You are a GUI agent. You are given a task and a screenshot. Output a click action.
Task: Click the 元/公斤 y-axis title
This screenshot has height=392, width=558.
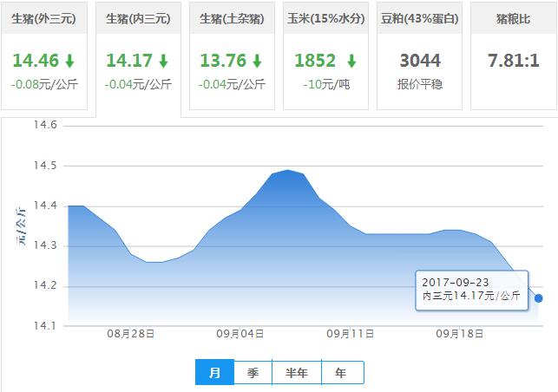21,225
